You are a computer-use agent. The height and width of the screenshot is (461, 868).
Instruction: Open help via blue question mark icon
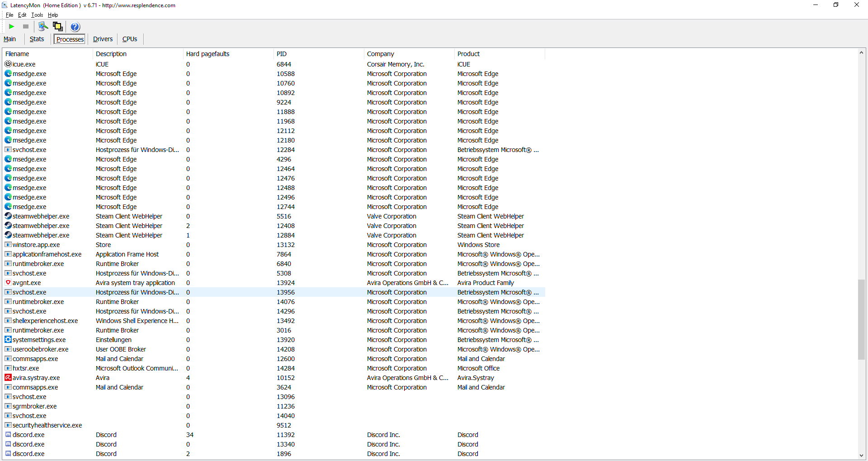(x=75, y=27)
